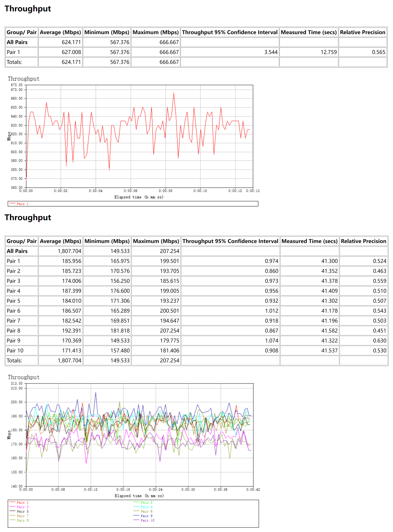Select the Pair 3 legend item

point(22,507)
